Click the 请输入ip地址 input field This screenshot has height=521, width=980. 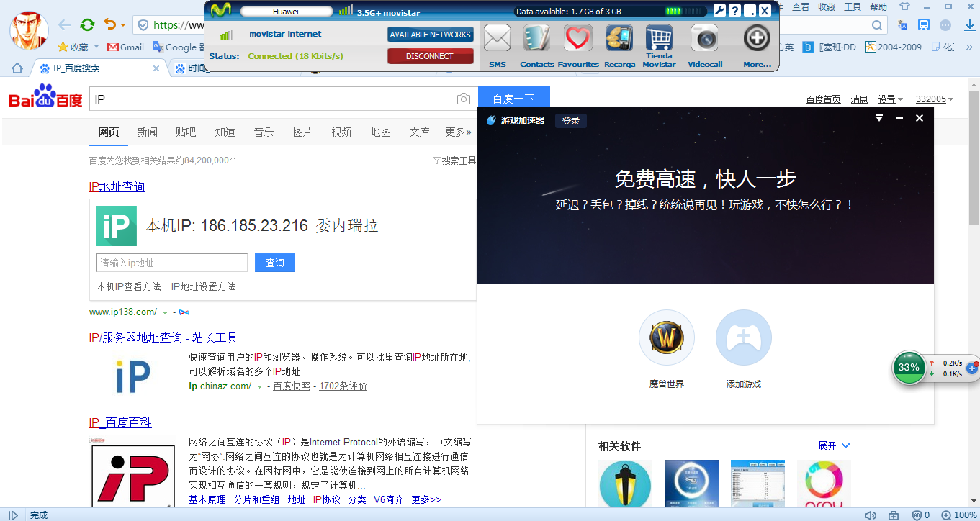[171, 263]
